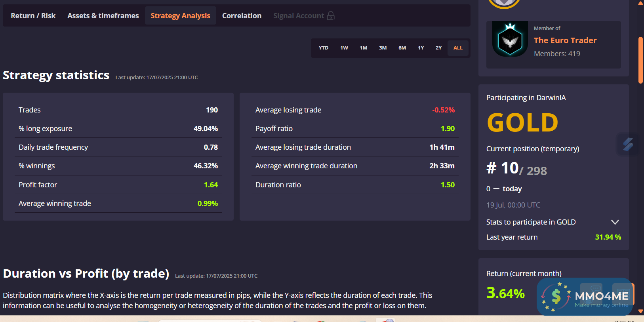The image size is (644, 322).
Task: Click the orange vertical scrollbar thumb
Action: (640, 60)
